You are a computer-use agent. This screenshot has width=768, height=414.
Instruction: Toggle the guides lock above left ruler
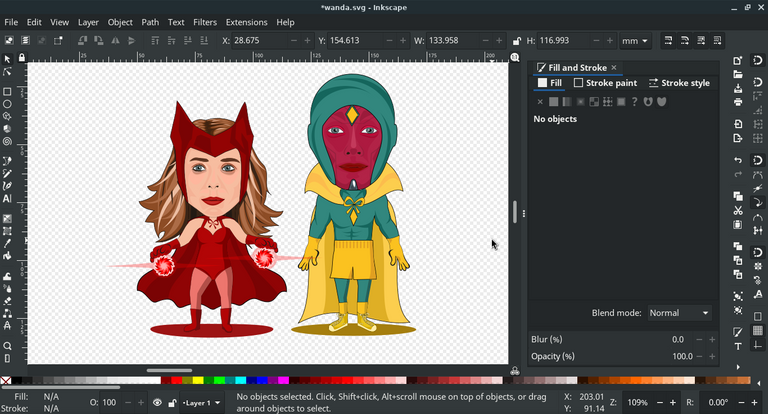(x=22, y=58)
